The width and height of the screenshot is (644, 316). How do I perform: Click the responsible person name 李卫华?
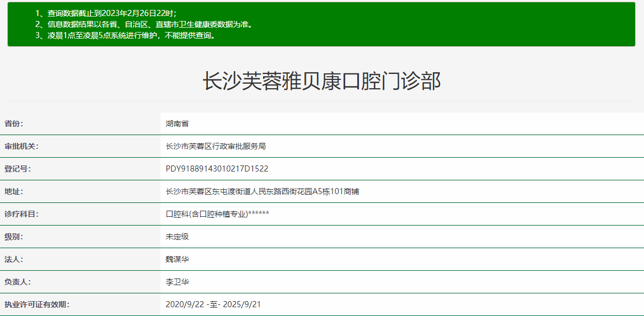(177, 282)
